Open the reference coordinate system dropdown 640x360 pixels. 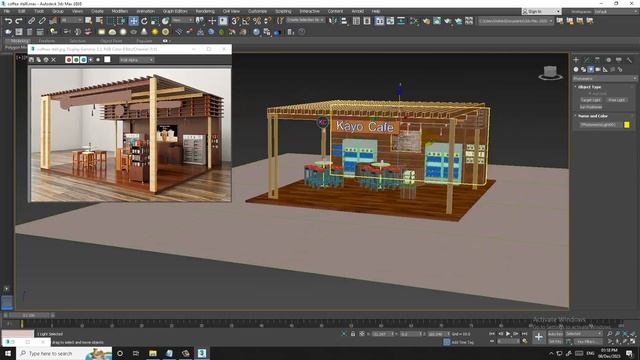click(x=182, y=20)
